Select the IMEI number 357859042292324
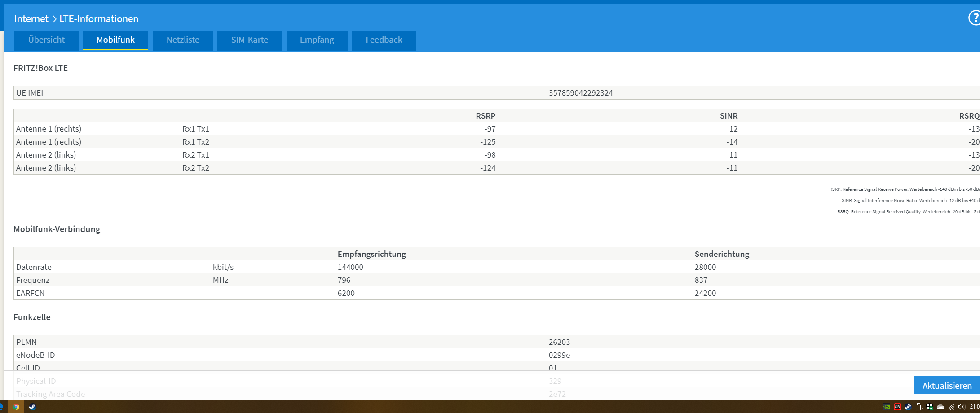The image size is (980, 413). pyautogui.click(x=581, y=93)
